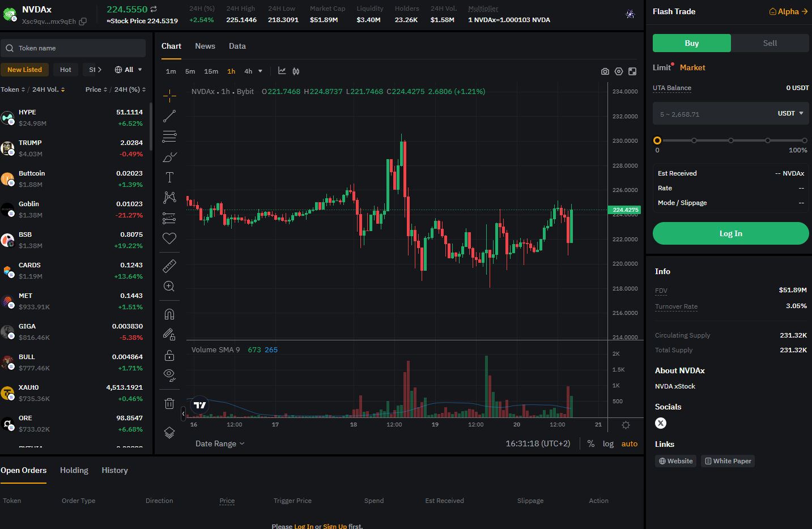
Task: Open the Date Range dropdown
Action: tap(220, 444)
